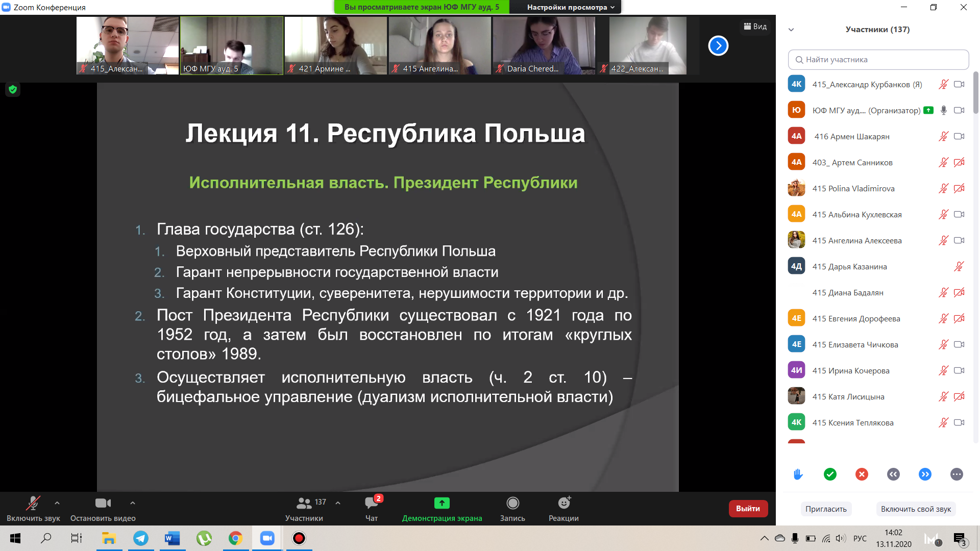Select participant 415 Катя Лисицына
Image resolution: width=980 pixels, height=551 pixels.
(877, 396)
